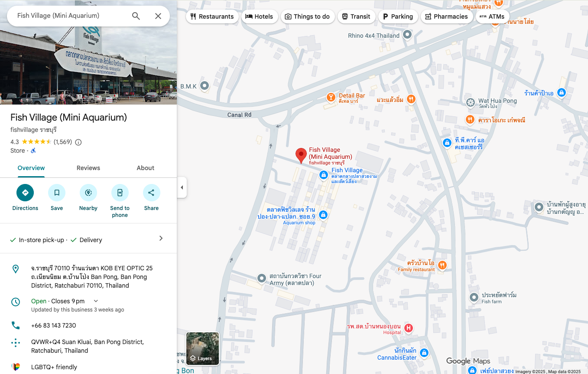Clear the search input with the X
Viewport: 588px width, 374px height.
point(158,15)
